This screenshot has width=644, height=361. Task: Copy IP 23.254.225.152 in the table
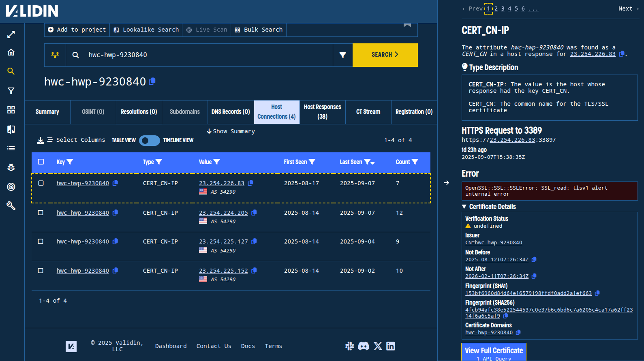[x=254, y=271]
